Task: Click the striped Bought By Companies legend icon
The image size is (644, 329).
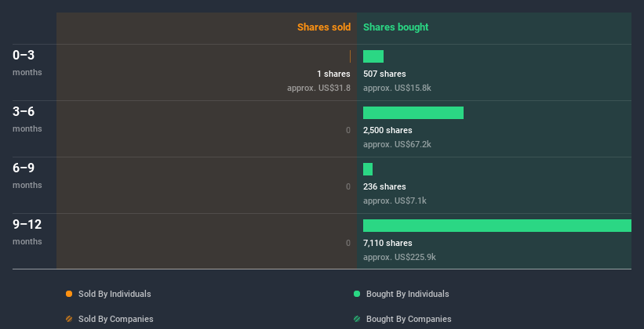Action: 357,319
